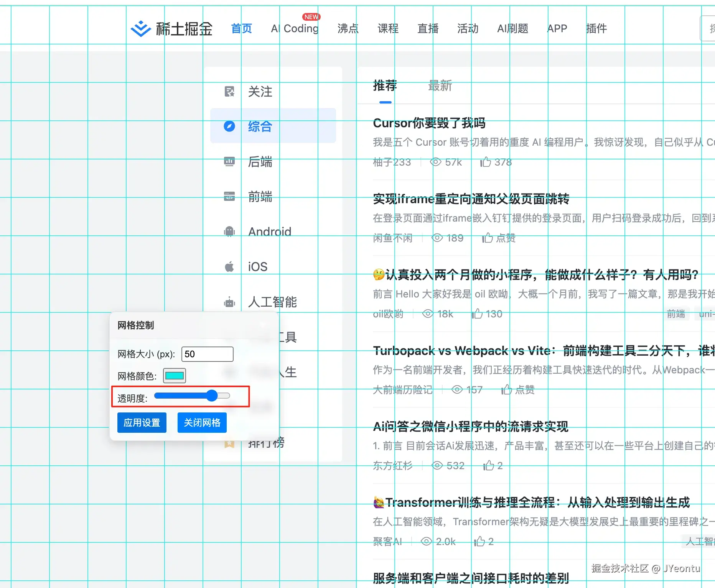Click the views eye icon beside 2.0k
Screen dimensions: 715x588
click(427, 541)
